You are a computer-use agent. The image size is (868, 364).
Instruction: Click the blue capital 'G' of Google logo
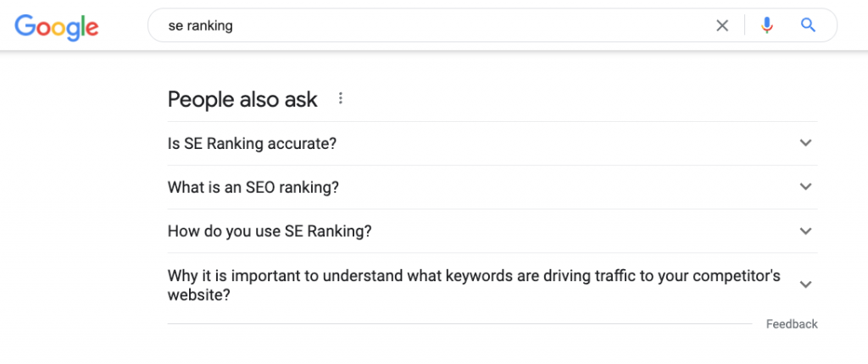tap(25, 25)
